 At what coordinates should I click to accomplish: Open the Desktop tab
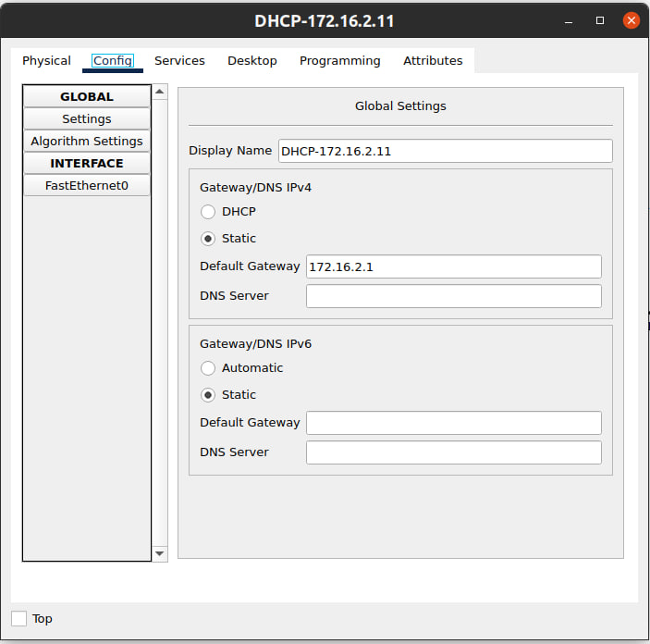coord(252,60)
